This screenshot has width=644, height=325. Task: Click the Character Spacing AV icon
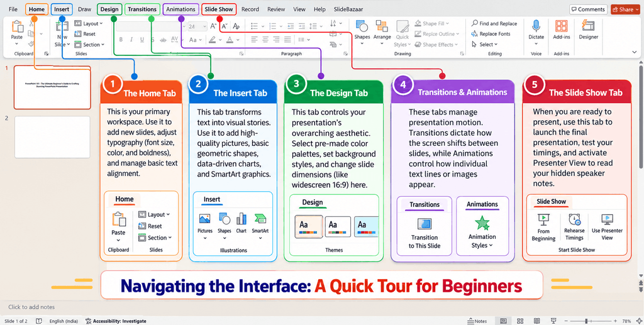(x=175, y=40)
